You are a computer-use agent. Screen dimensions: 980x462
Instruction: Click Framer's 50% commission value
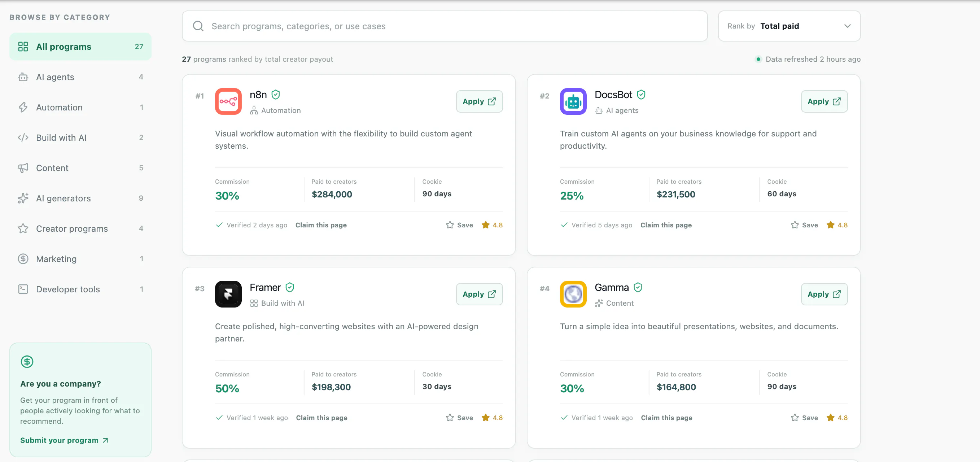point(227,388)
